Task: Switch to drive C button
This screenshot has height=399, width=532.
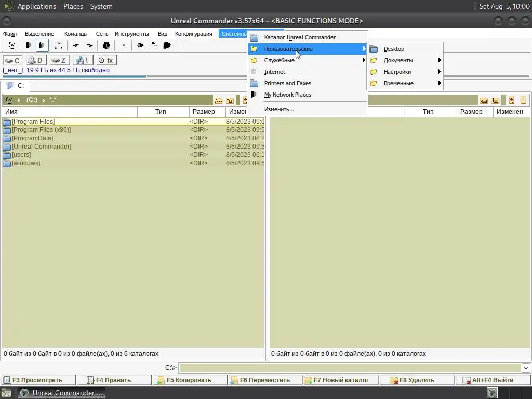Action: [12, 60]
